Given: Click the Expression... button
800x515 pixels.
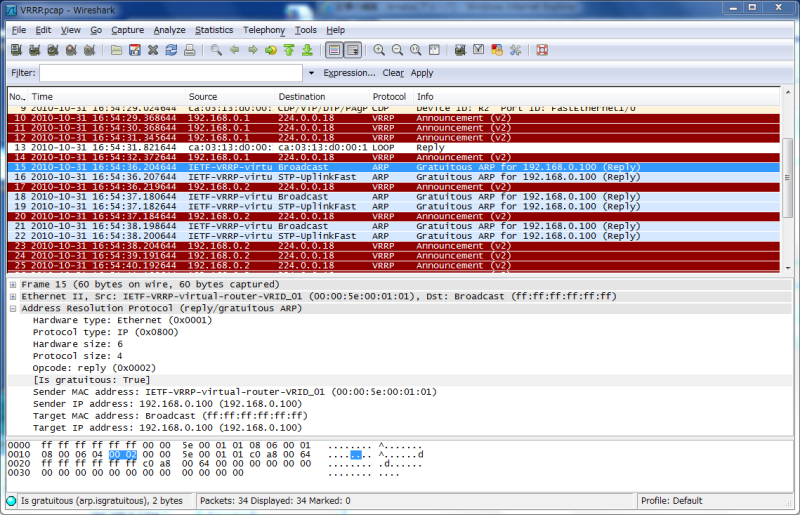Looking at the screenshot, I should [x=349, y=73].
